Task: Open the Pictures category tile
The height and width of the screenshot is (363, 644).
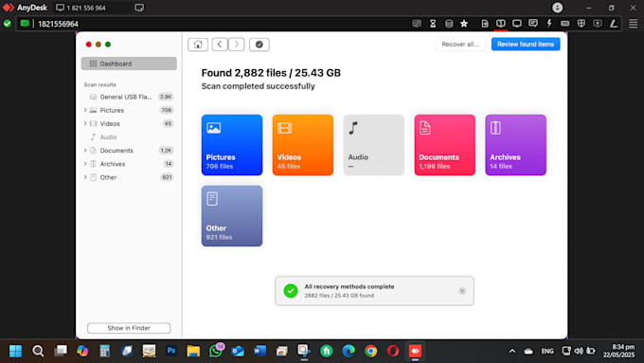Action: point(232,145)
